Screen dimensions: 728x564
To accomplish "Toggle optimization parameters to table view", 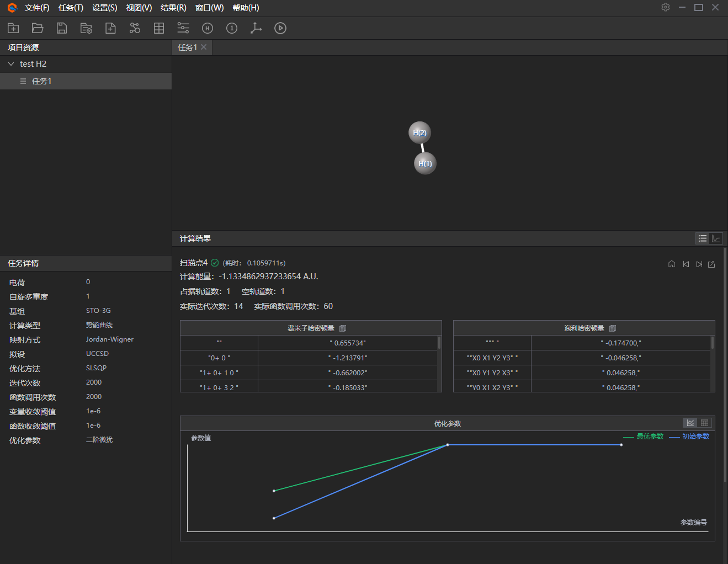I will pyautogui.click(x=704, y=423).
